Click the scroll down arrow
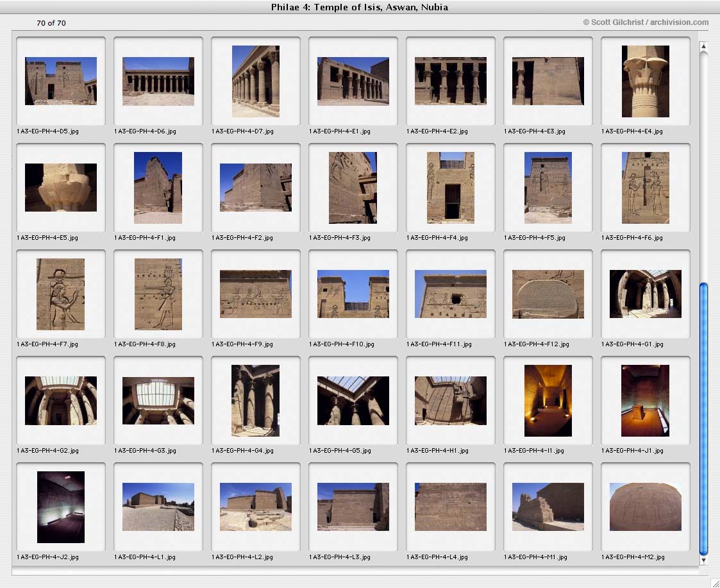Image resolution: width=720 pixels, height=588 pixels. click(x=703, y=560)
